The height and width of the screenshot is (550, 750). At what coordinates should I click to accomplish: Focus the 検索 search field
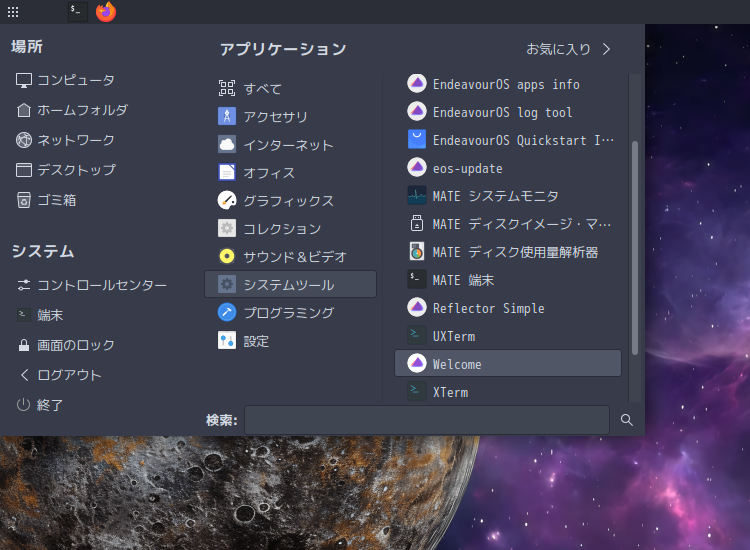coord(427,419)
